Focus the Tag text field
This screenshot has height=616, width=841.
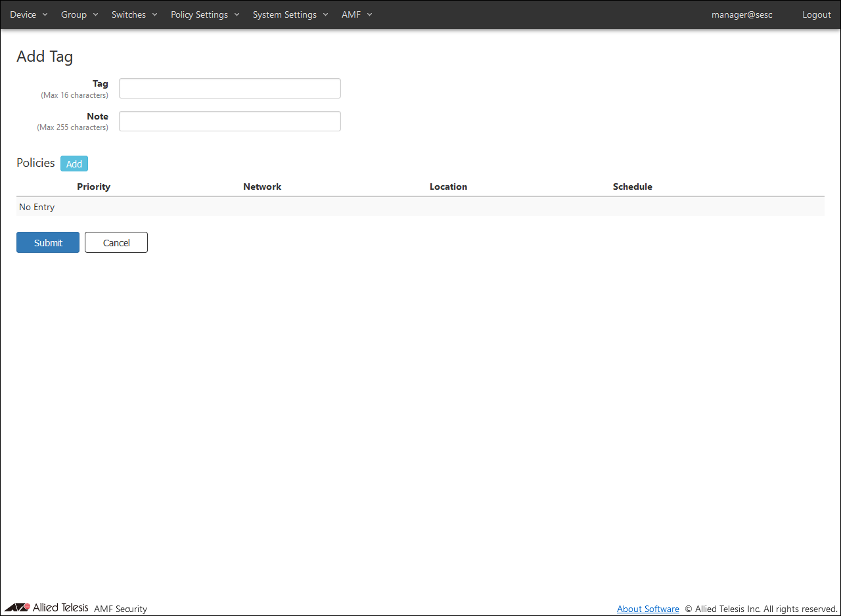tap(229, 89)
